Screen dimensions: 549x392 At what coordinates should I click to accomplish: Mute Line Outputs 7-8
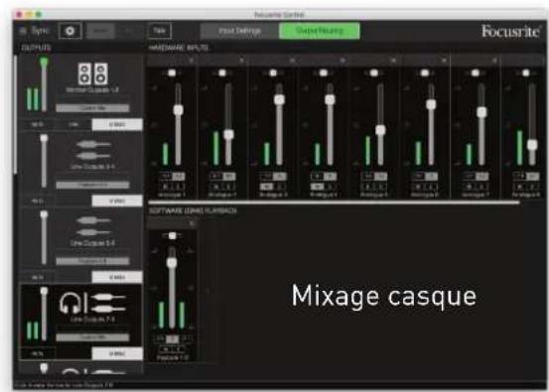coord(38,353)
